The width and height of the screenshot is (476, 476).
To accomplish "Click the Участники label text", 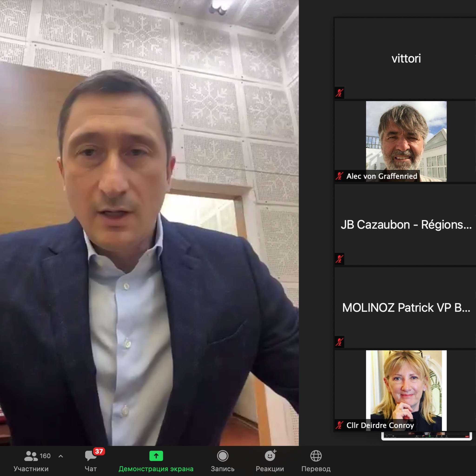I will point(31,469).
